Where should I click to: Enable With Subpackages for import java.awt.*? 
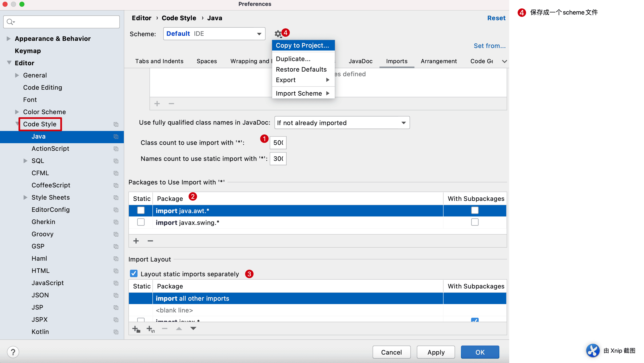click(474, 211)
